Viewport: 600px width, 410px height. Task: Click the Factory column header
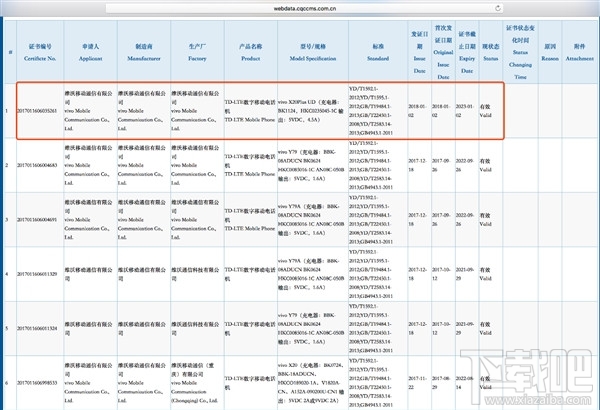coord(197,52)
